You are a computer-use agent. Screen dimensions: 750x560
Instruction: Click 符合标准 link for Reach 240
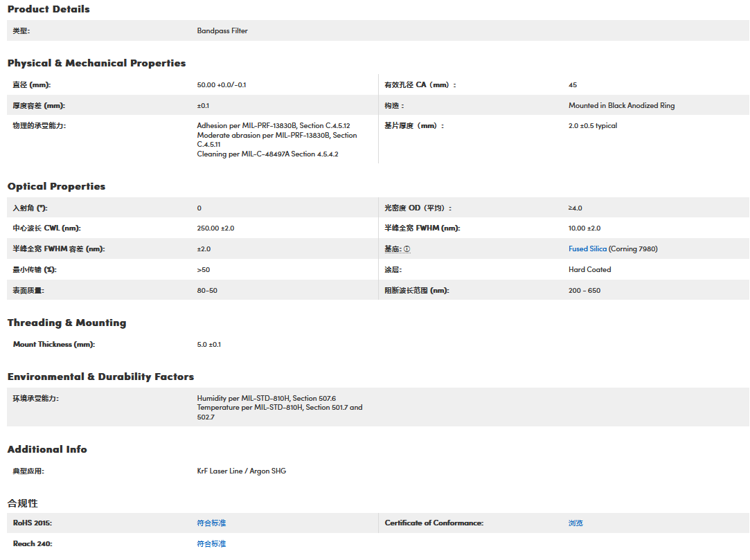point(211,544)
